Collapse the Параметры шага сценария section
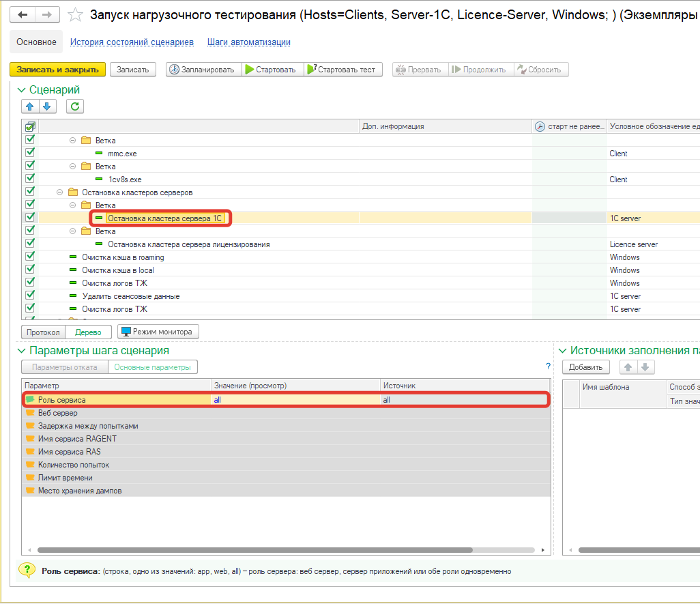The height and width of the screenshot is (604, 700). [21, 351]
